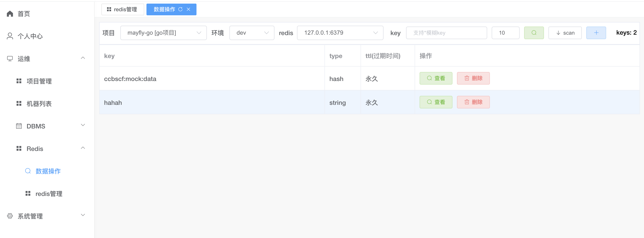Click the 永久 ttl in ccbscf:mock:data row
This screenshot has height=238, width=644.
point(372,79)
